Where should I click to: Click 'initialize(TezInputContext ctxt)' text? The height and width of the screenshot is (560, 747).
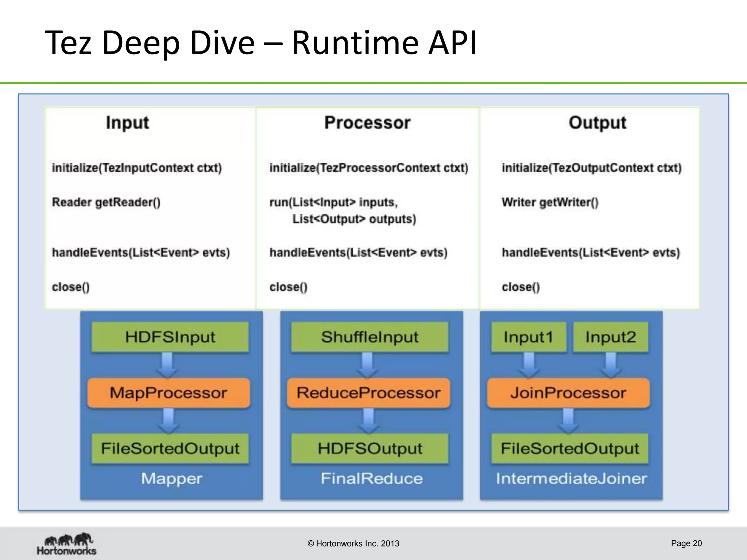pyautogui.click(x=137, y=168)
